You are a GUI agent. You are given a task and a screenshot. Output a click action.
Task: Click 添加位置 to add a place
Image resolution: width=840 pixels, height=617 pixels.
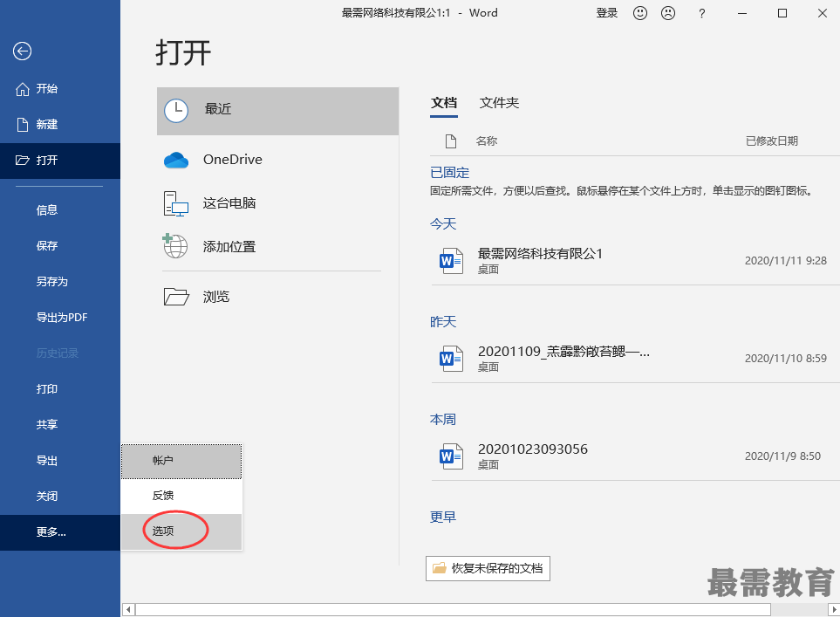coord(277,247)
